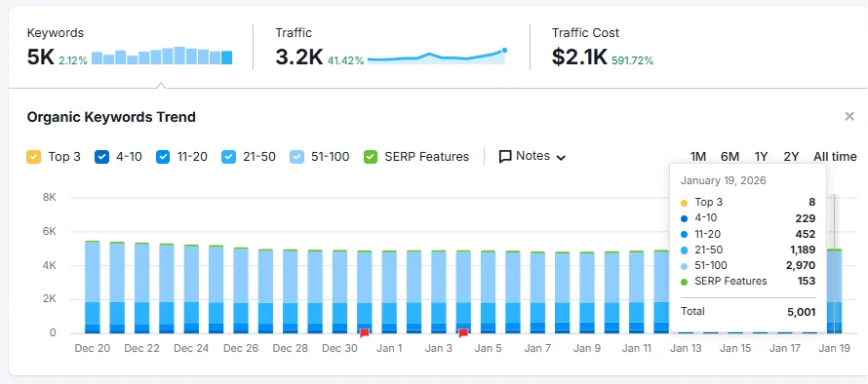This screenshot has width=868, height=384.
Task: Click the January 19, 2026 tooltip date
Action: [723, 181]
